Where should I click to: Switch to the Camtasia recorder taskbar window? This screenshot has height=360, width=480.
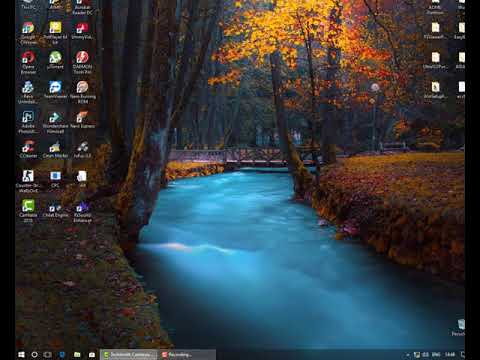(129, 355)
